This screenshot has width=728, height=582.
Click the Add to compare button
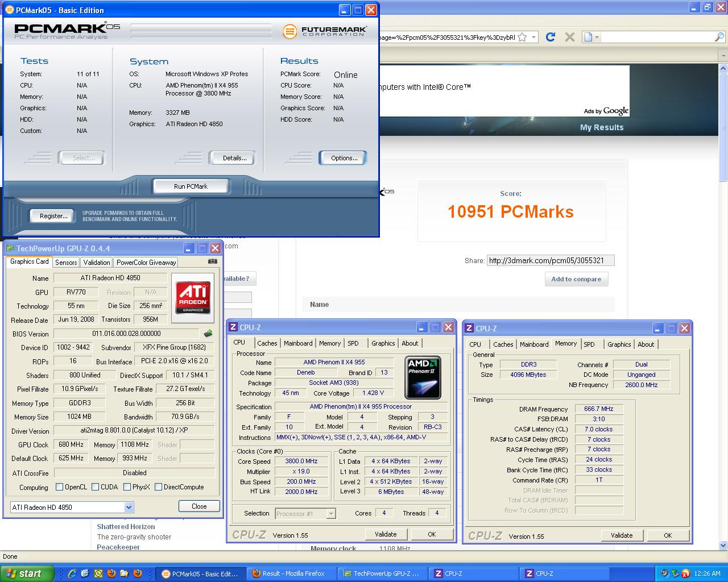576,279
